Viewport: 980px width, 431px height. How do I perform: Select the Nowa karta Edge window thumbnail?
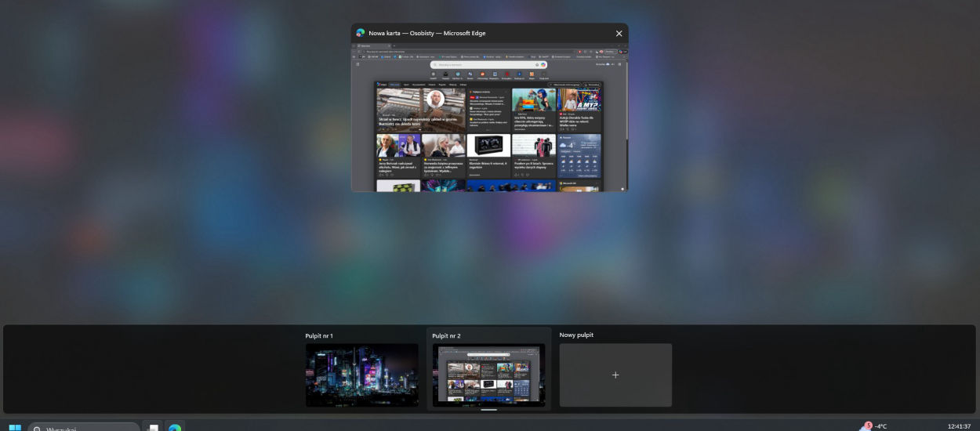pyautogui.click(x=489, y=118)
